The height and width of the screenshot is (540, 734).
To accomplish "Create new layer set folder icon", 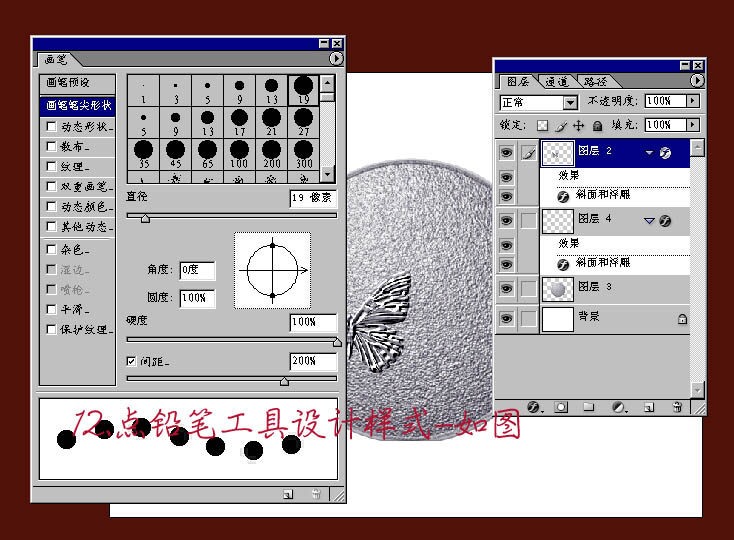I will click(x=588, y=407).
